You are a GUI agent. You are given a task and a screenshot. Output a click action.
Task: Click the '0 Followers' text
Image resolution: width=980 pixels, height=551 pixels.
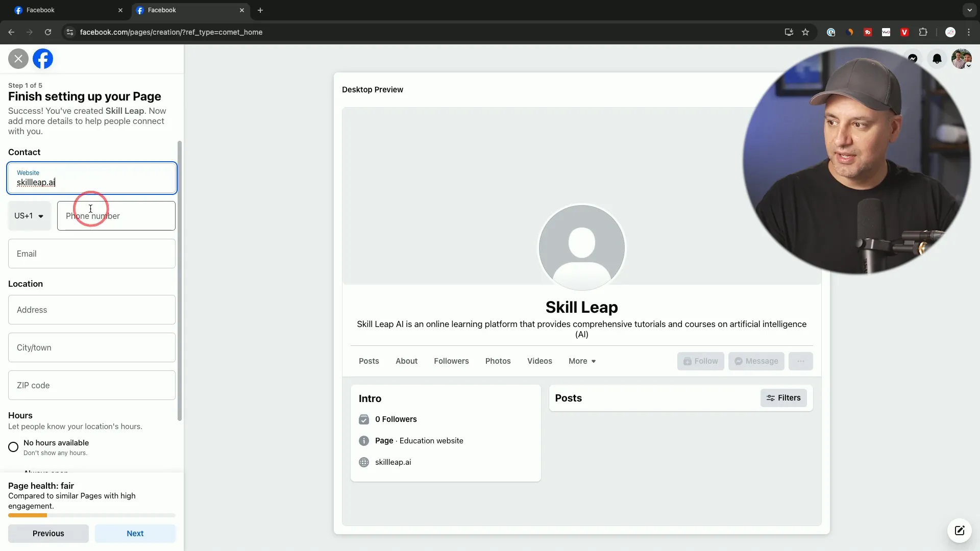point(396,419)
